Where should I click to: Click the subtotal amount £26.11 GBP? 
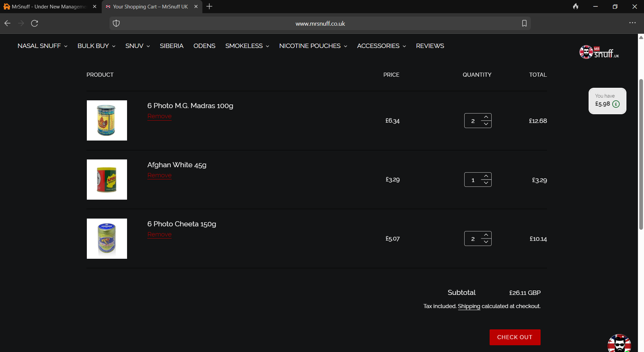point(525,293)
